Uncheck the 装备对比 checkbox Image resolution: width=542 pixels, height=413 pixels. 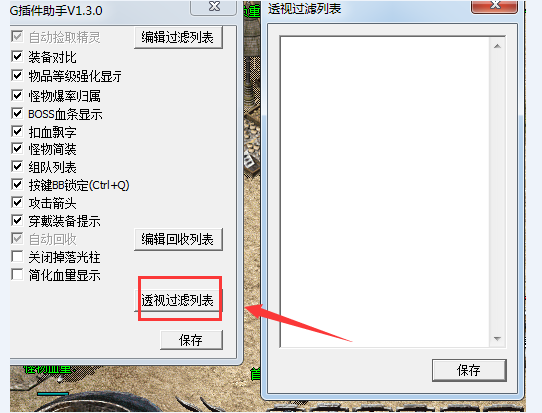coord(17,56)
